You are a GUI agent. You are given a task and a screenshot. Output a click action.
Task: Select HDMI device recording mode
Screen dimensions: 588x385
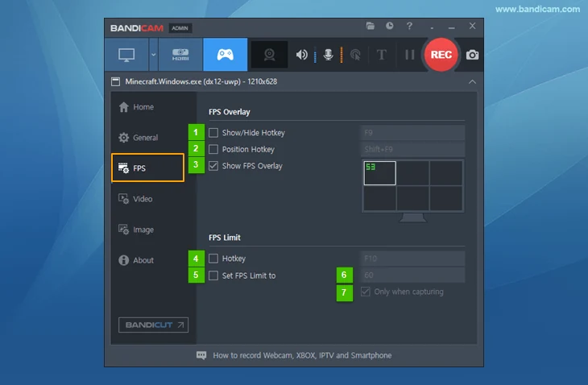[x=180, y=55]
